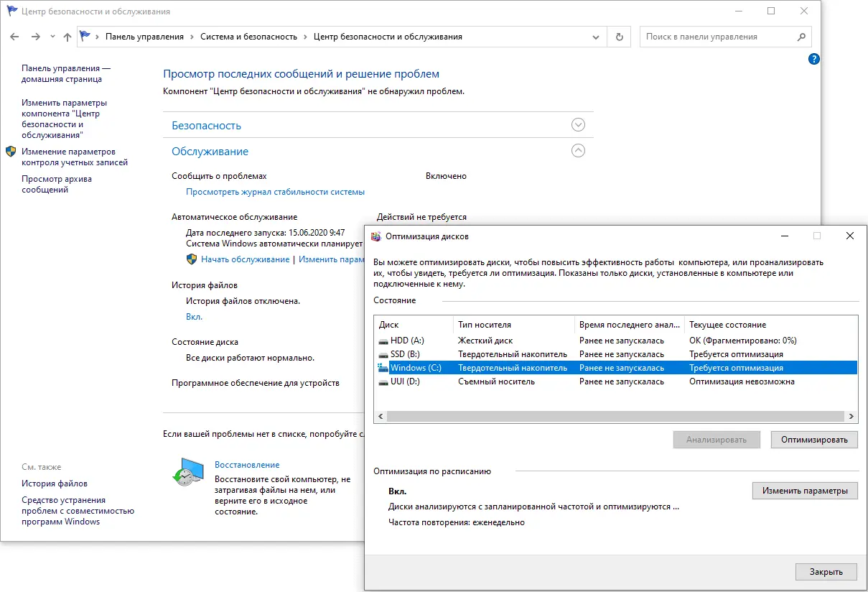Select the 'HDD (A:)' row name

(x=407, y=341)
